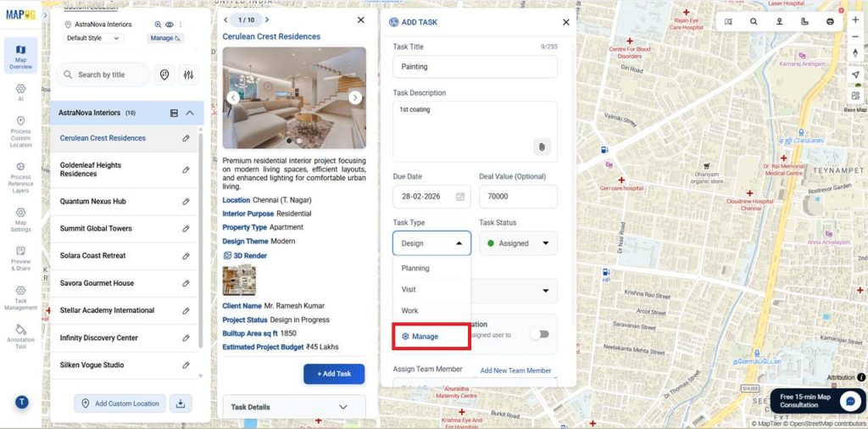Viewport: 868px width, 429px height.
Task: Toggle the notification switch in Add Task
Action: coord(539,334)
